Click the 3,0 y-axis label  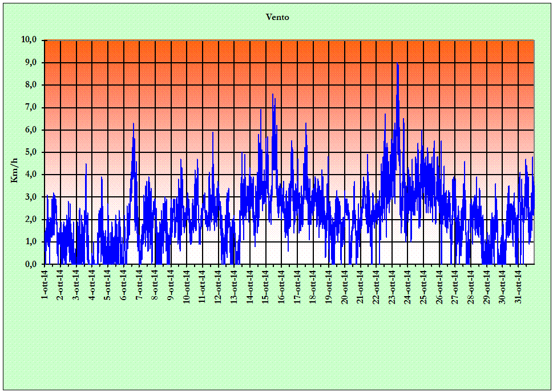[31, 197]
